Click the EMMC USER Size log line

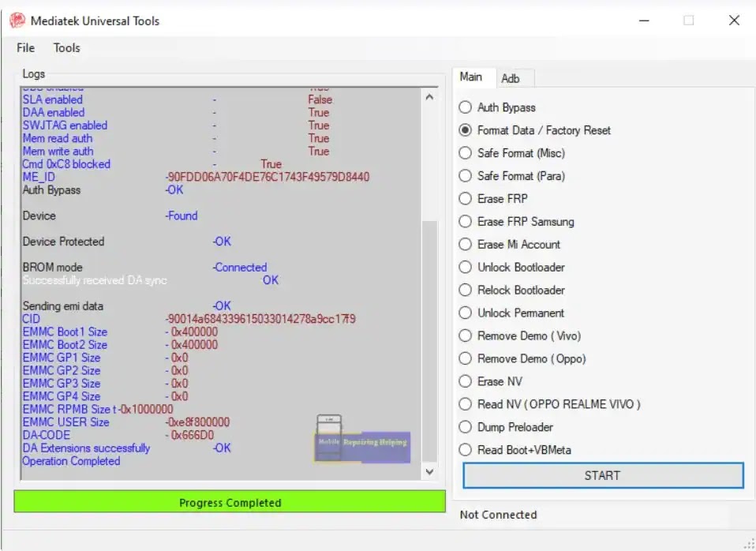click(x=125, y=422)
